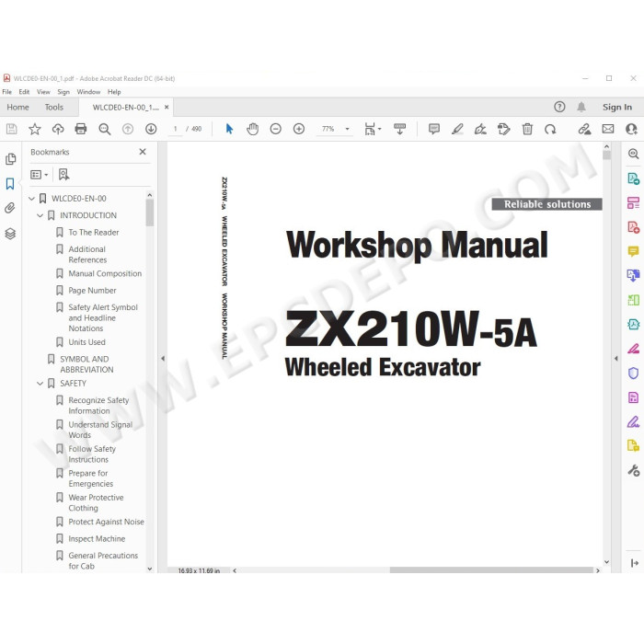Open Create PDF tool in right pane
Viewport: 644px width, 644px height.
633,227
